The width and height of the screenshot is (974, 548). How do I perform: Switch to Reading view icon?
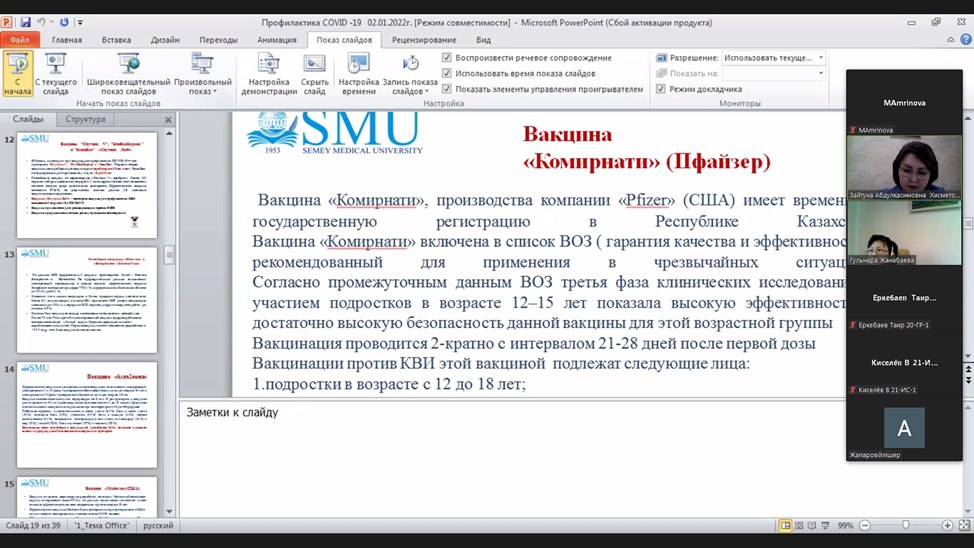click(812, 526)
